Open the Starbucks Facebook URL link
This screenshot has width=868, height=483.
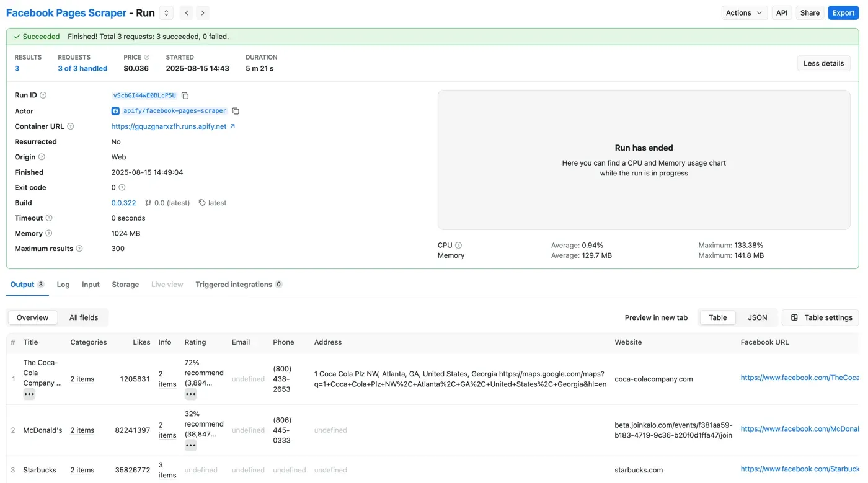800,469
